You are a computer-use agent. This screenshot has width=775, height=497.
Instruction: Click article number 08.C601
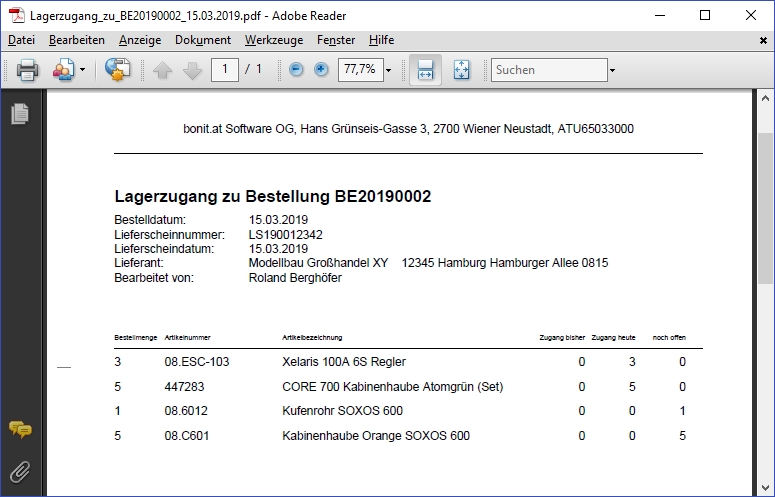(187, 436)
